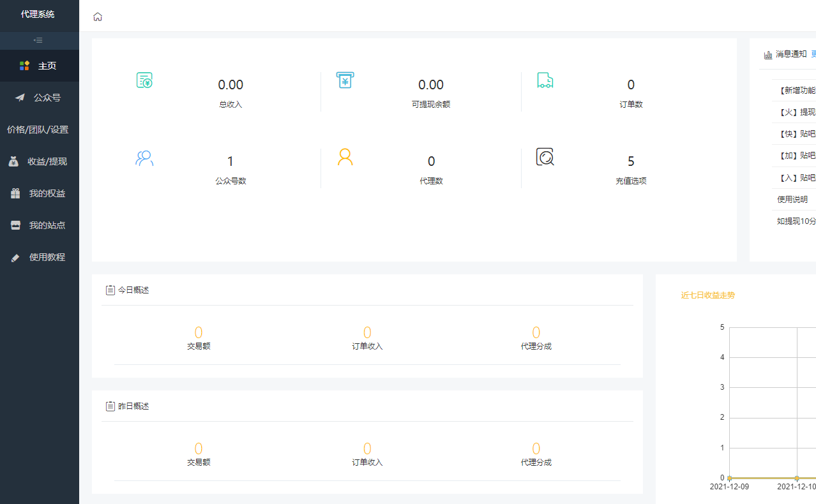Click the 公众号数 users icon
816x504 pixels.
[144, 158]
